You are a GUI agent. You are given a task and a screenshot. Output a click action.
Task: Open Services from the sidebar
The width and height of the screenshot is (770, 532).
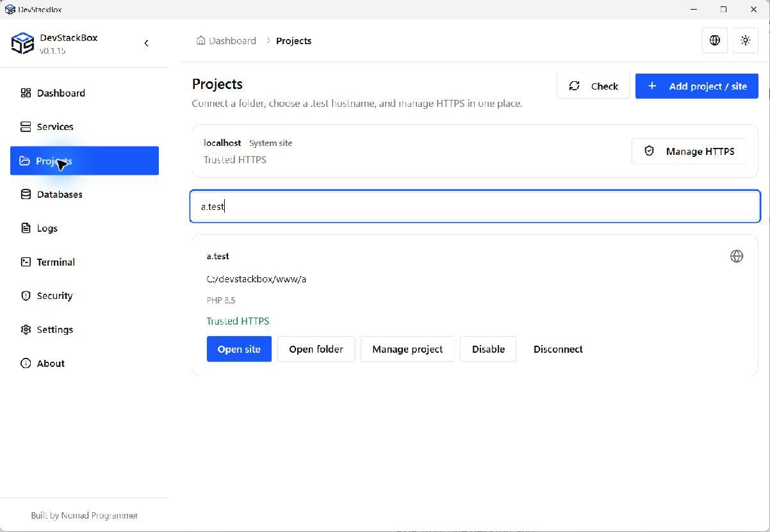(x=85, y=127)
